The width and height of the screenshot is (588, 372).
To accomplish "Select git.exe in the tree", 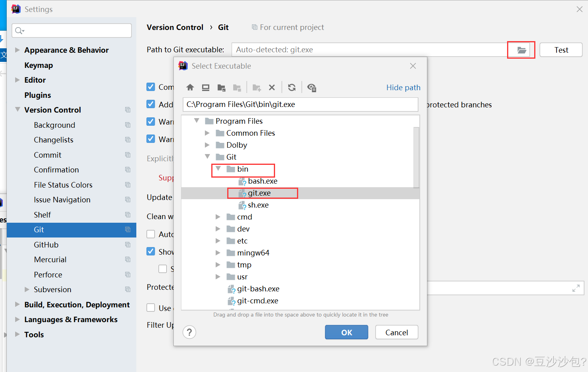I will coord(259,193).
